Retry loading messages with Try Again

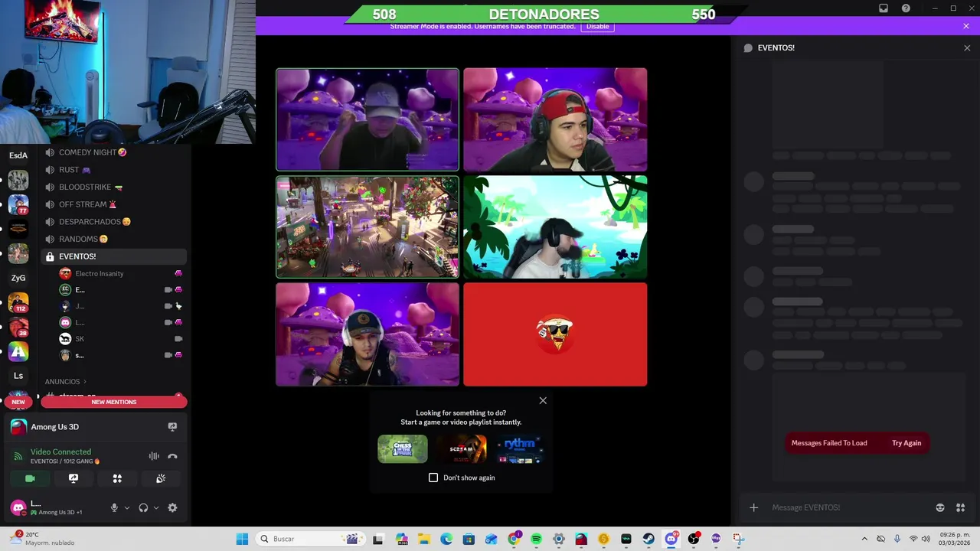[x=906, y=443]
